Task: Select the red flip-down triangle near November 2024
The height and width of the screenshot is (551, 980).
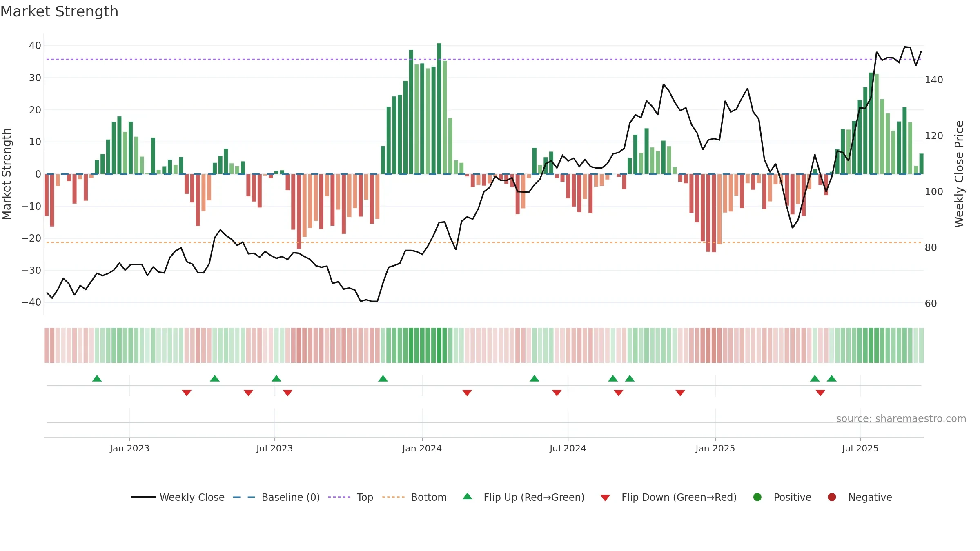Action: [680, 393]
